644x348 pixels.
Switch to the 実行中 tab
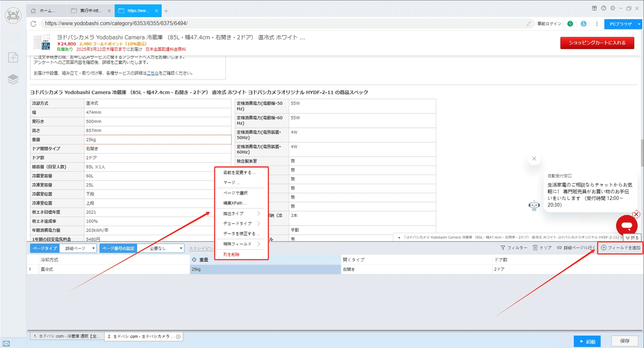(x=90, y=11)
